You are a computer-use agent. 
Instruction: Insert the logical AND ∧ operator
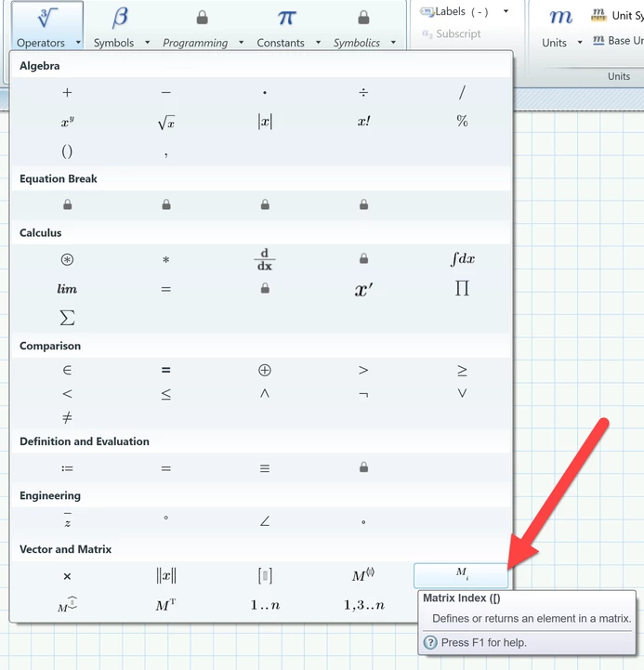coord(265,393)
